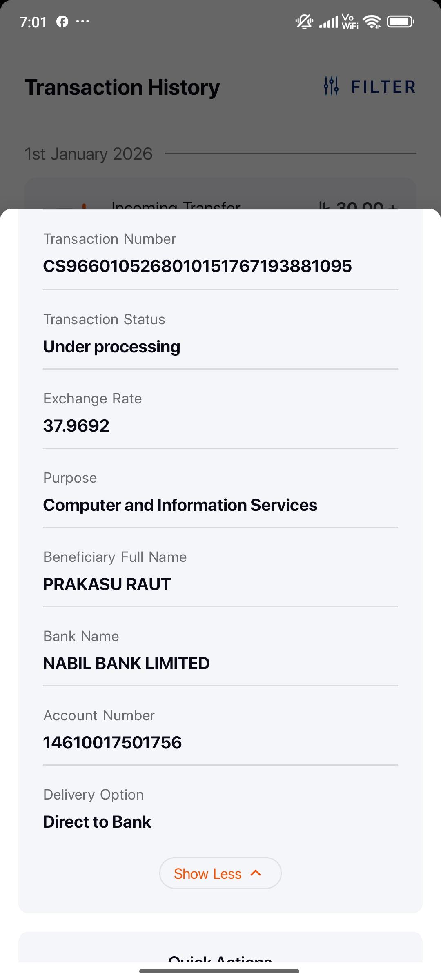441x980 pixels.
Task: Tap the exchange rate value 37.9692
Action: (76, 426)
